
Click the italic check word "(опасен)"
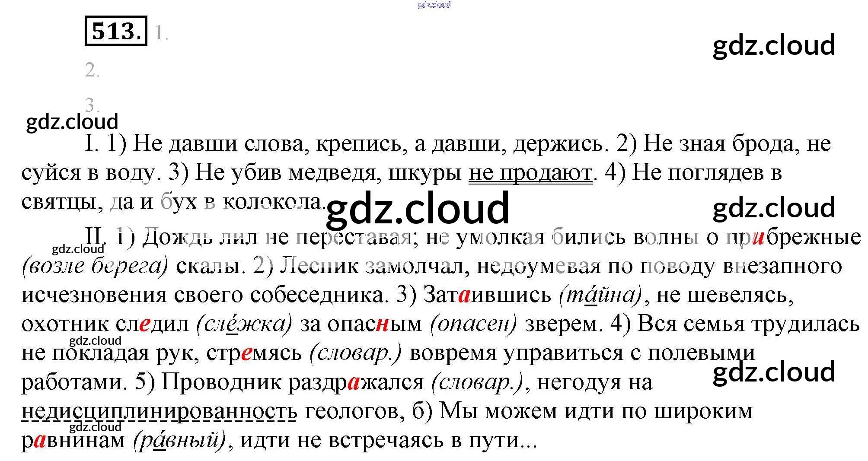coord(473,324)
